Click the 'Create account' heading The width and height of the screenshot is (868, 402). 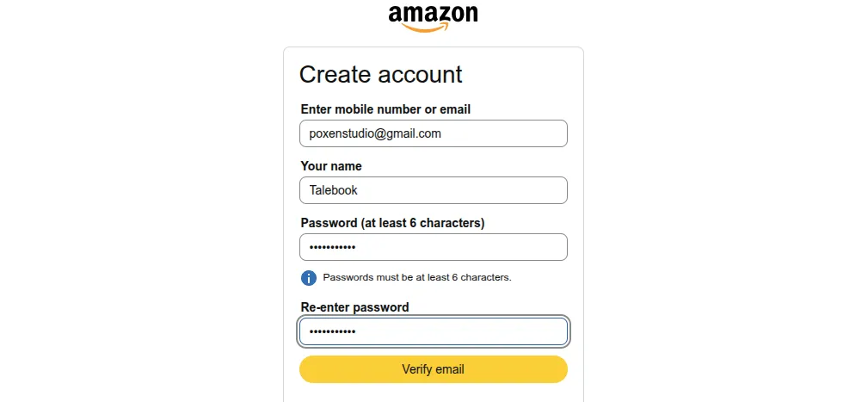pyautogui.click(x=380, y=74)
